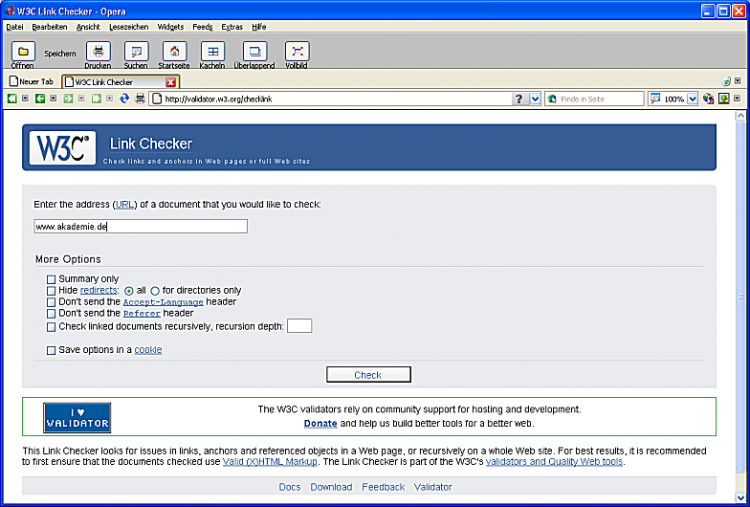This screenshot has height=507, width=750.
Task: Expand the address bar dropdown arrow
Action: point(535,99)
